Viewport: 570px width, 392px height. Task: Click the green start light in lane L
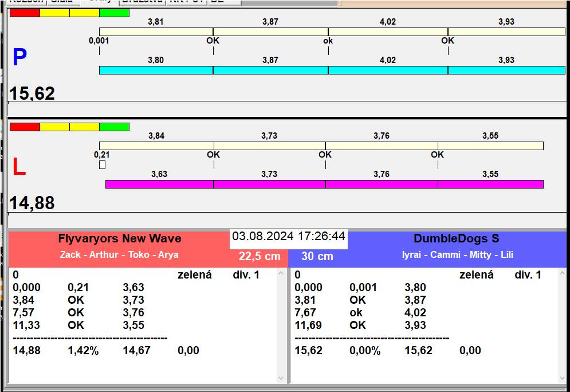[x=114, y=127]
